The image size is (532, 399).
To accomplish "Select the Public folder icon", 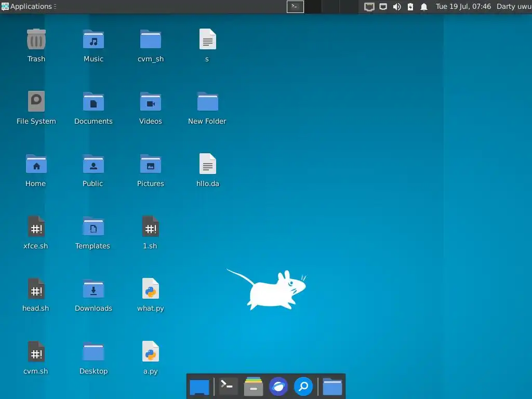I will [x=94, y=164].
